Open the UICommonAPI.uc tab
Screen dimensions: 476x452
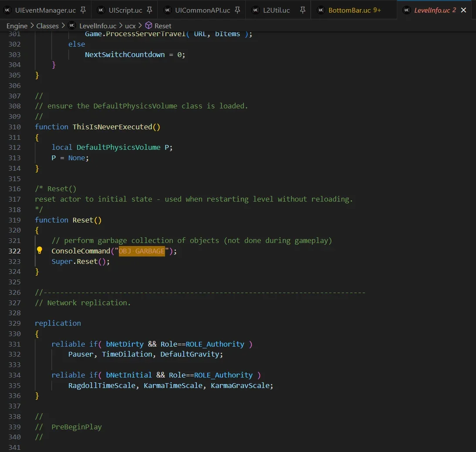point(203,10)
